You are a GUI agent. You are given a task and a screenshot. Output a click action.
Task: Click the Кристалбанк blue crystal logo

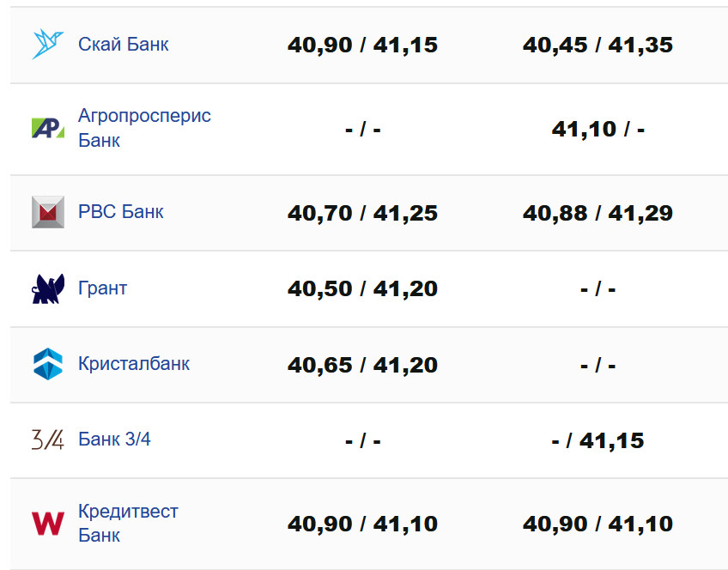point(48,364)
